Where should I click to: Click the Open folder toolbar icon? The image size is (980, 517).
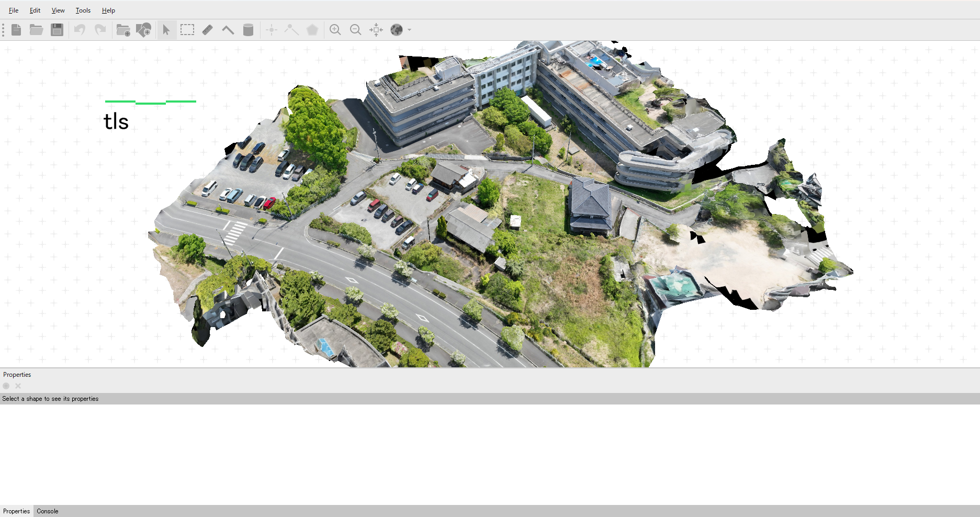click(36, 30)
